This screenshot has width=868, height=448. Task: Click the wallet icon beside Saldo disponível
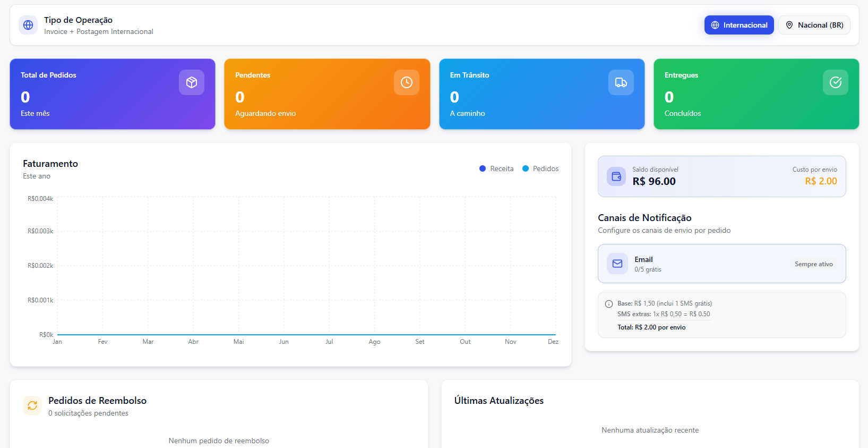coord(616,176)
